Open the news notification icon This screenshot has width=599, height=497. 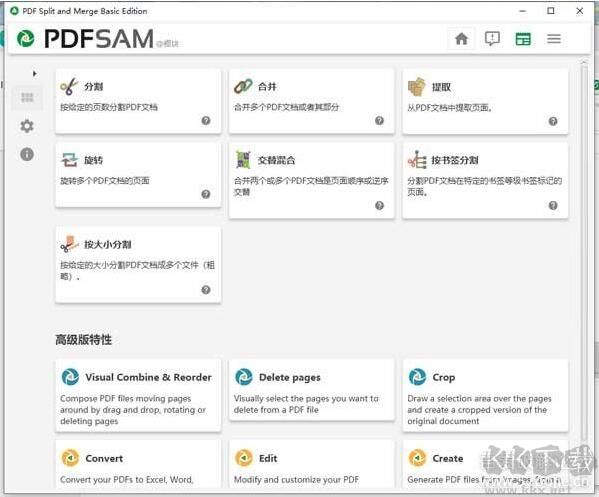point(492,39)
